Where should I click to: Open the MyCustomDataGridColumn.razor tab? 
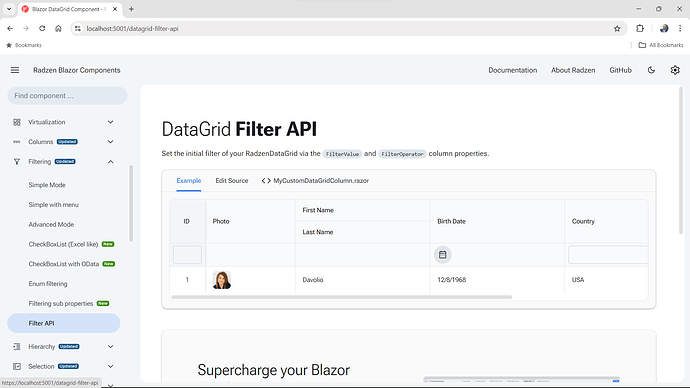(x=315, y=180)
